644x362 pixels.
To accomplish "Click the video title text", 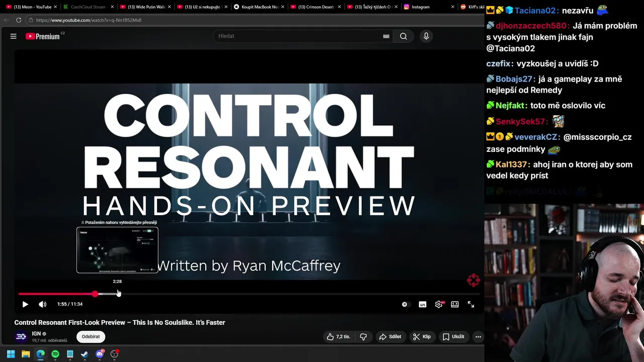I will (x=120, y=322).
